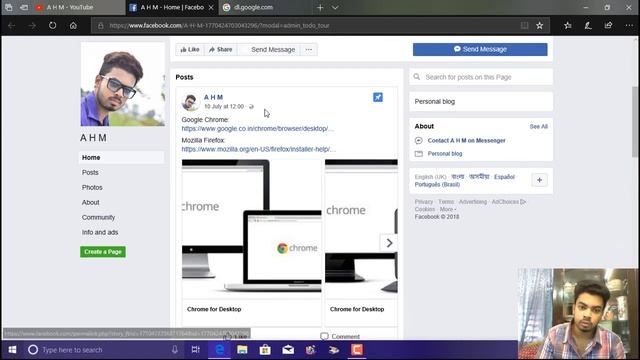The height and width of the screenshot is (360, 640).
Task: Open the Google Chrome download link
Action: 258,129
